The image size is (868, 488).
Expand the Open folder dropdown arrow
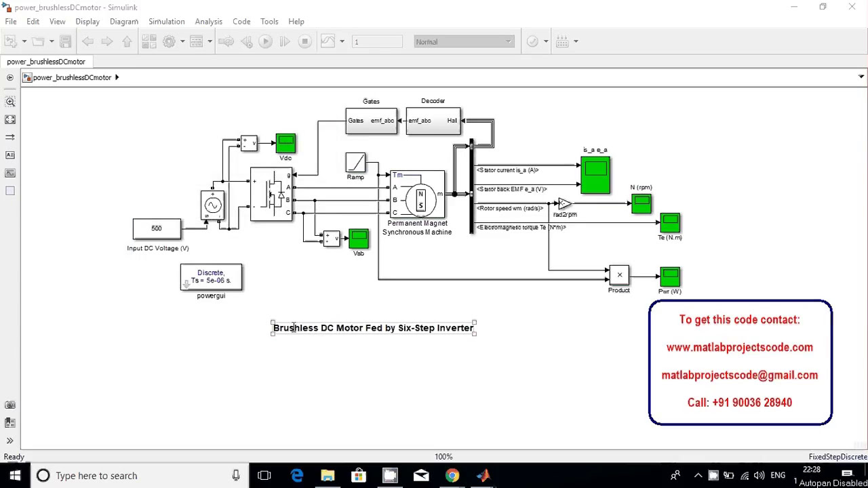click(51, 42)
